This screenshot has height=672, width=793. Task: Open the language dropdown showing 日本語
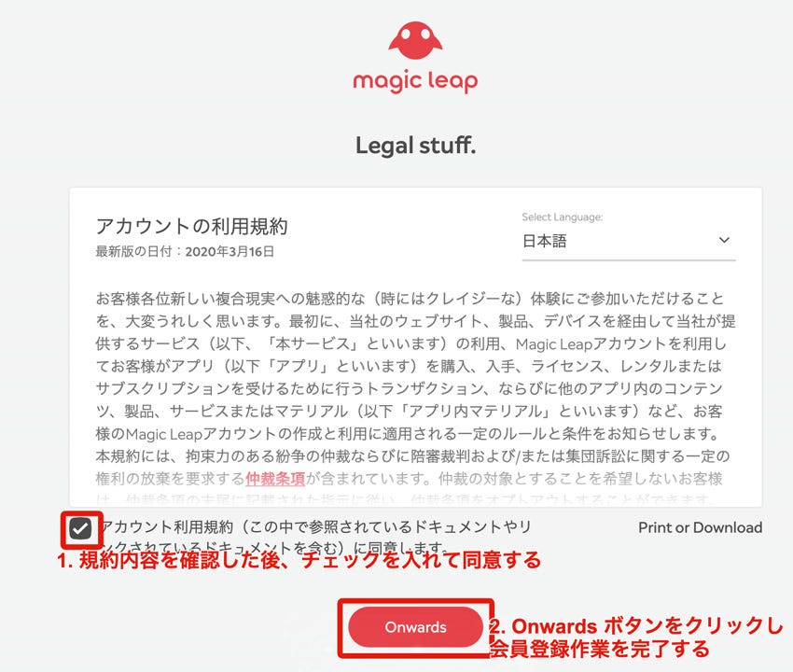pyautogui.click(x=628, y=241)
